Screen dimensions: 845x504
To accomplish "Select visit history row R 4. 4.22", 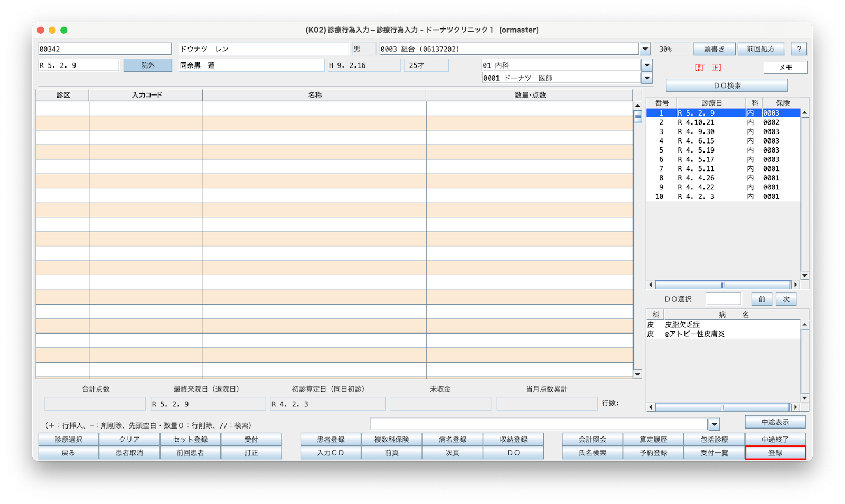I will (x=723, y=187).
